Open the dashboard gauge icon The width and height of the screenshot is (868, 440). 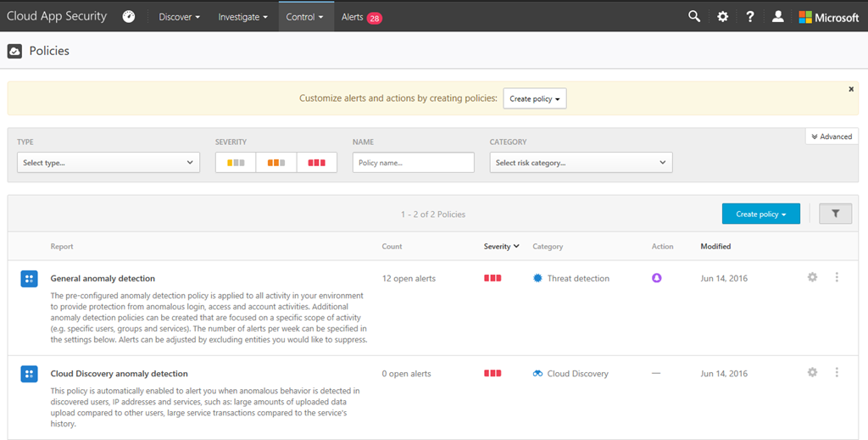pos(129,16)
